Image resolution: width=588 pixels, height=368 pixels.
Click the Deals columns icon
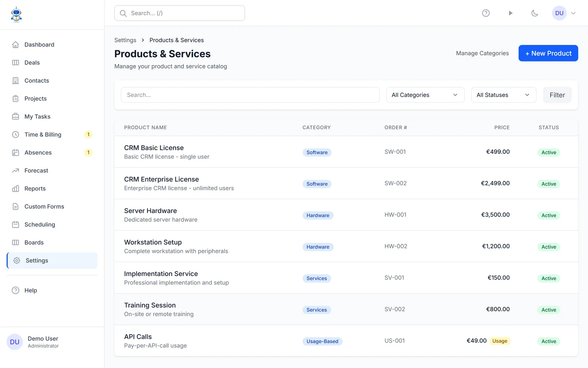point(15,63)
